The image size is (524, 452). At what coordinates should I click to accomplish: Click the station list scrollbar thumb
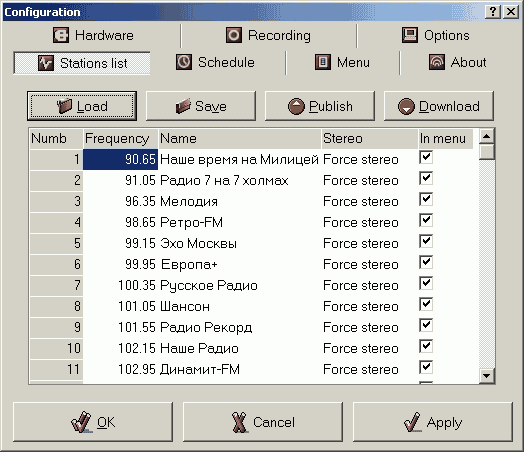pyautogui.click(x=487, y=152)
